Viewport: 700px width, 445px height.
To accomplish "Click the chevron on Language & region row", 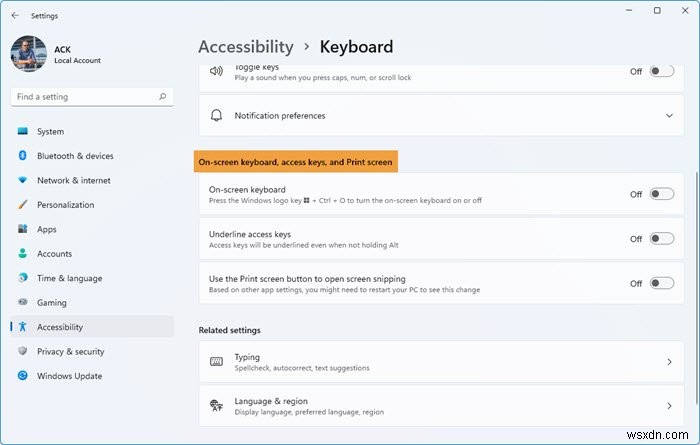I will tap(669, 406).
